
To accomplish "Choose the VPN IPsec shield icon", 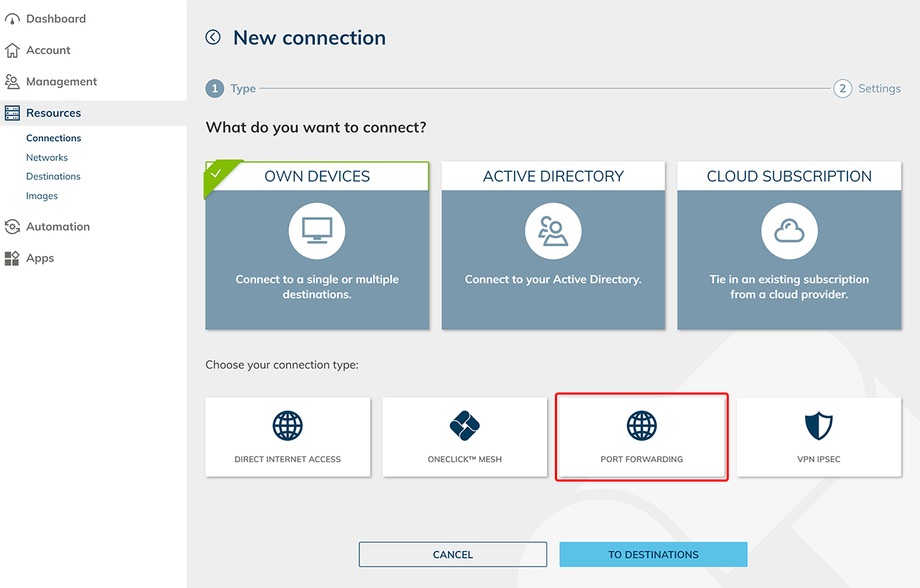I will 818,426.
